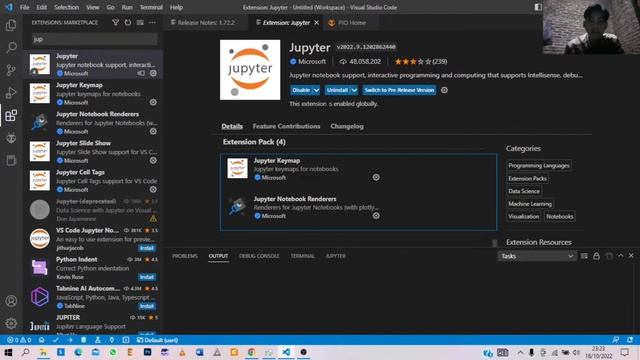
Task: Toggle the layout control in title bar
Action: click(538, 7)
